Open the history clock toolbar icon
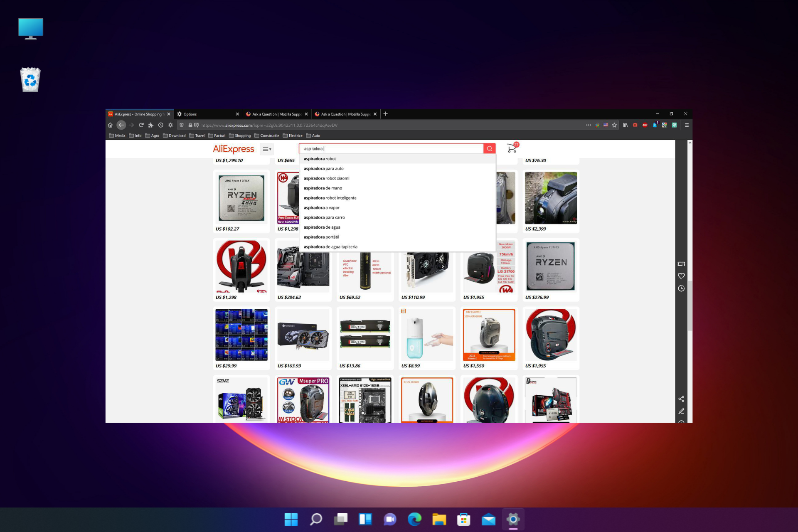798x532 pixels. click(161, 125)
